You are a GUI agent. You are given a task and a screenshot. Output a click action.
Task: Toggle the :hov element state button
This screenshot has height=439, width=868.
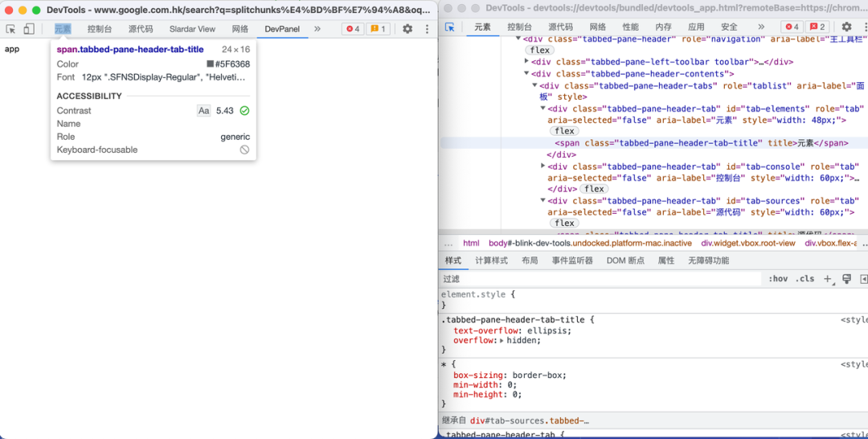tap(778, 279)
